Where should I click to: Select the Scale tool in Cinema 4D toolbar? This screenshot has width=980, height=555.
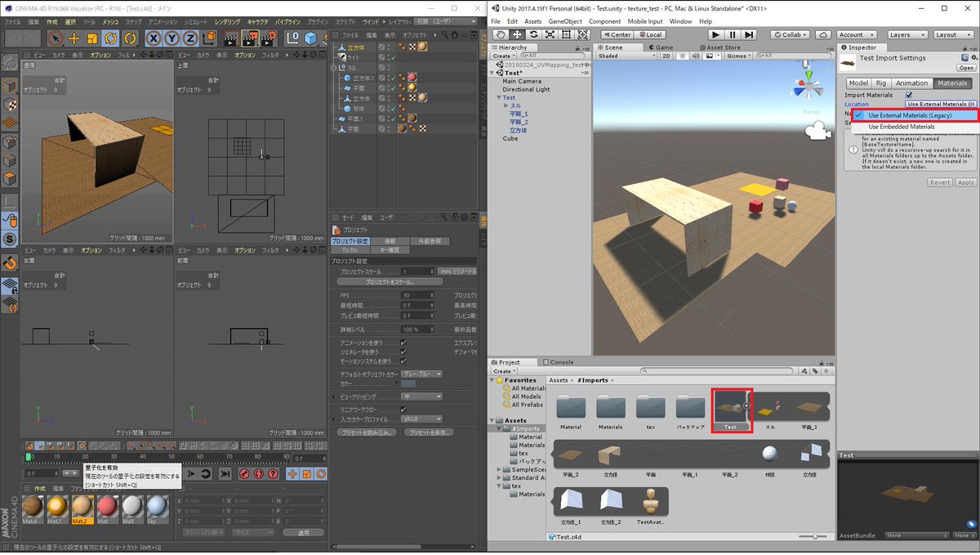point(91,38)
